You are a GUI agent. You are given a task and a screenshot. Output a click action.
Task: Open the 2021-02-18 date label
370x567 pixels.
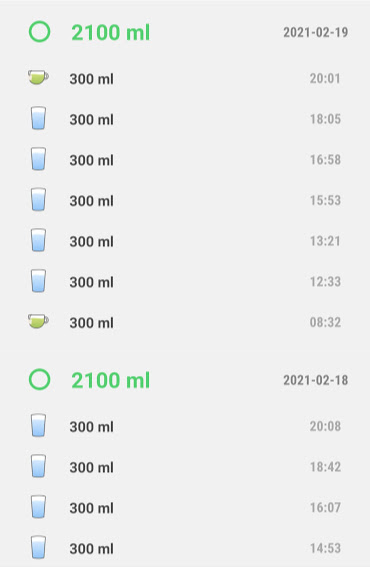[x=315, y=380]
